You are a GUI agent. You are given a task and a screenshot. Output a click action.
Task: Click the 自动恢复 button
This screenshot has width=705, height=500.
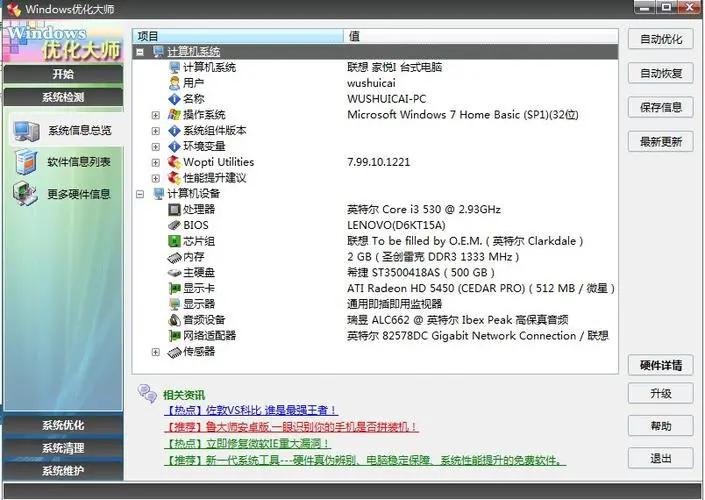coord(661,73)
